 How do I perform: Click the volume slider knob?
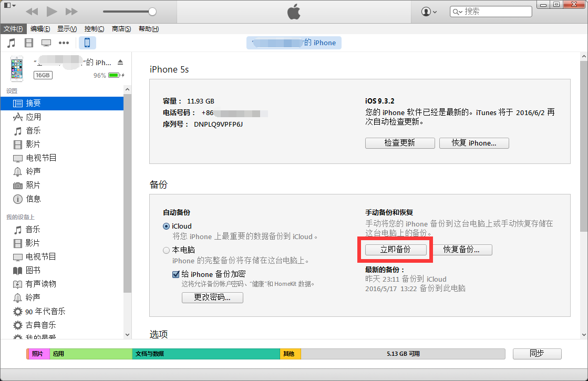[152, 12]
